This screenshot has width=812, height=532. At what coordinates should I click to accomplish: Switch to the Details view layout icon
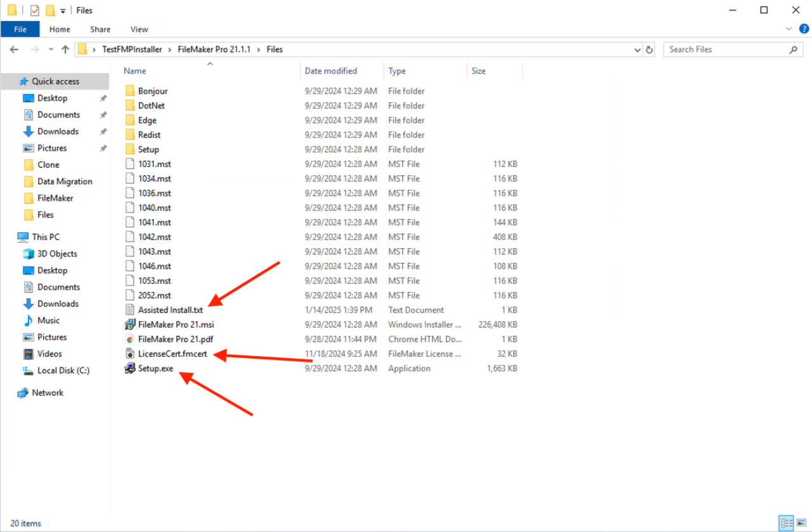point(787,524)
